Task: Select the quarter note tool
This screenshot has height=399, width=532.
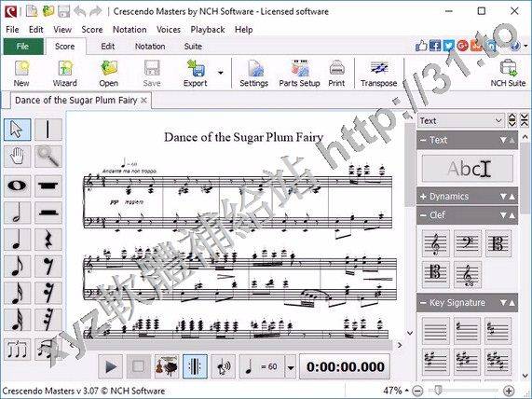Action: click(x=18, y=240)
